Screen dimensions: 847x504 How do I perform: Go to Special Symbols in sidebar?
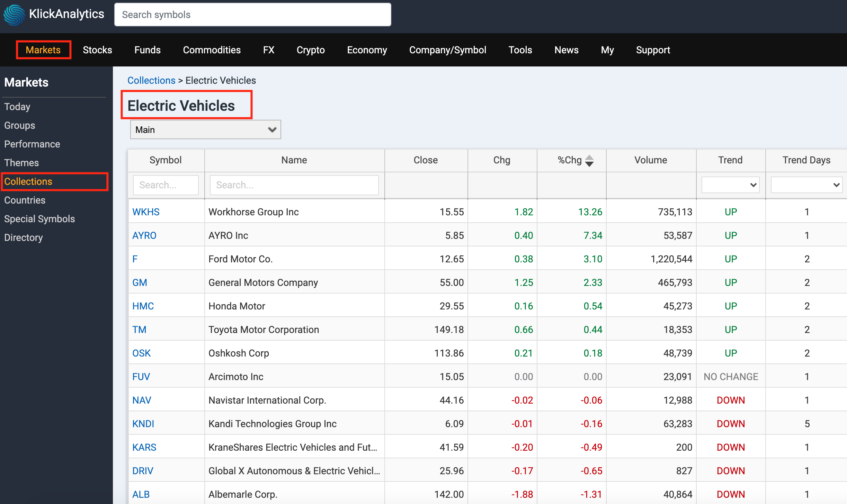39,219
